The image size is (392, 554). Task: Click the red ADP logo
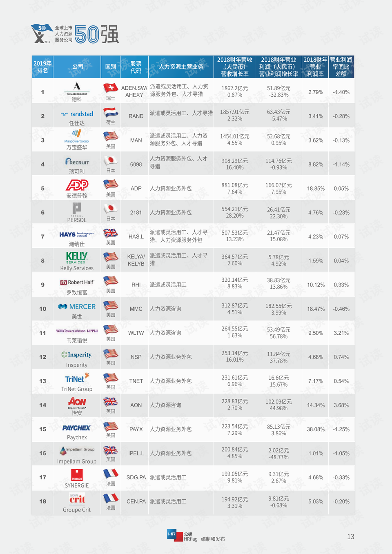(77, 185)
